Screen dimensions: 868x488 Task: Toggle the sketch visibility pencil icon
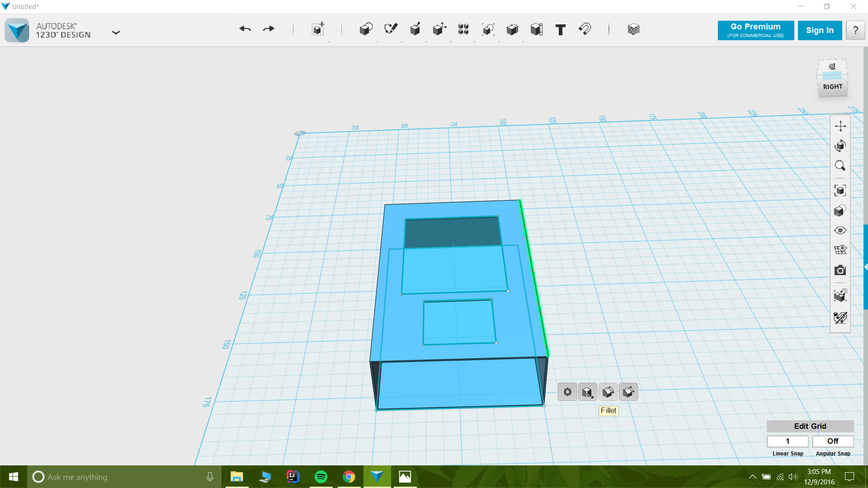(840, 318)
